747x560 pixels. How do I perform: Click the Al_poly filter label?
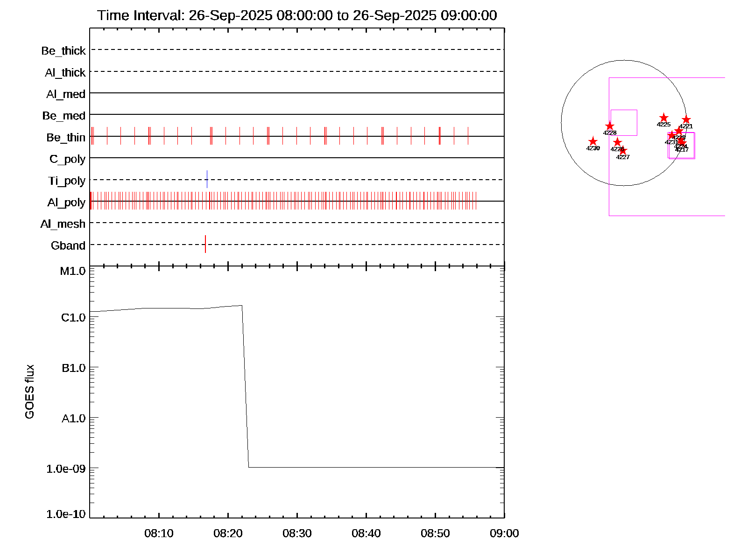[66, 203]
